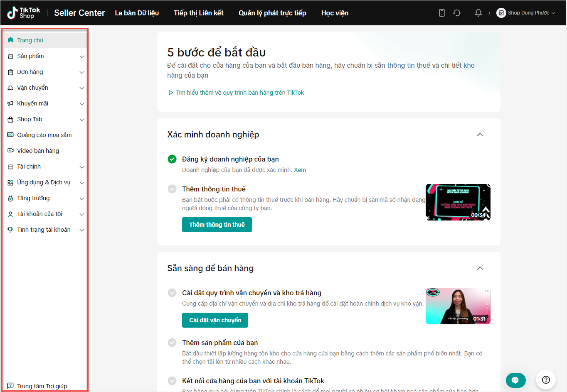Open Trung tâm Trợ giúp link
Viewport: 567px width, 392px height.
42,386
